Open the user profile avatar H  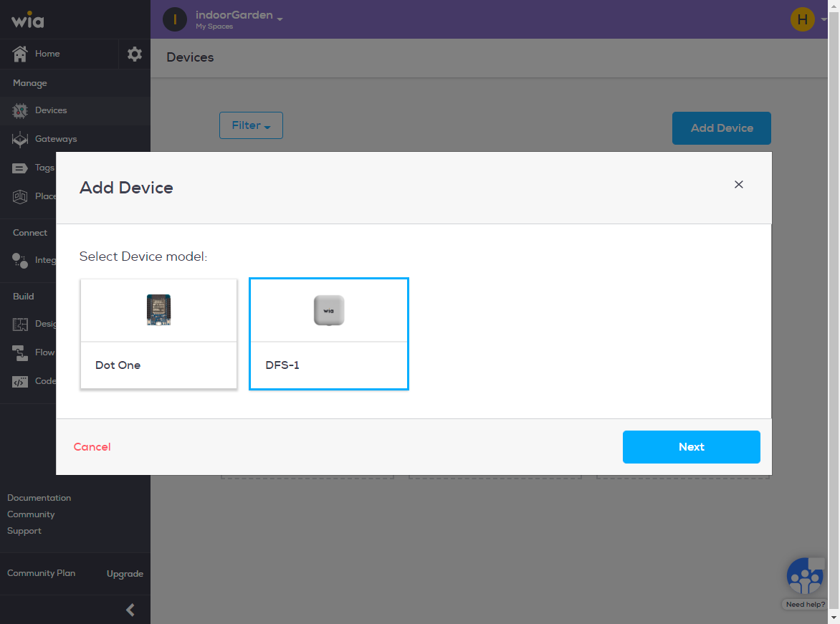click(803, 19)
